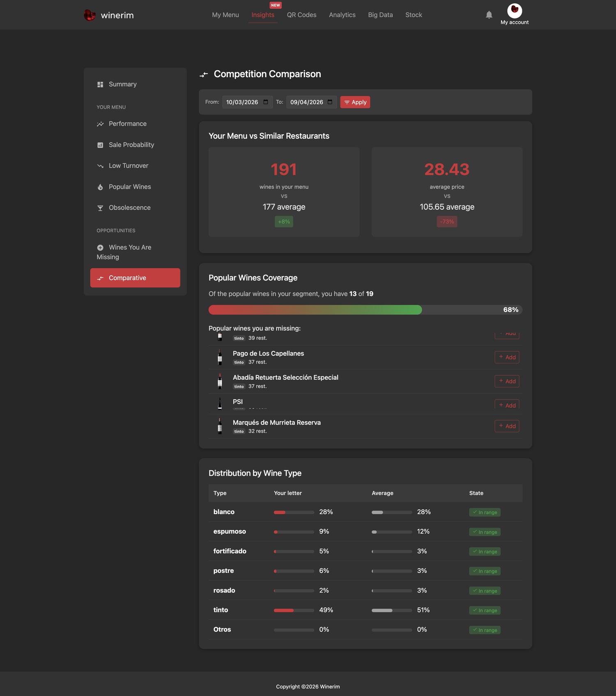The width and height of the screenshot is (616, 696).
Task: Click blanco Your letter percentage bar
Action: pos(294,512)
